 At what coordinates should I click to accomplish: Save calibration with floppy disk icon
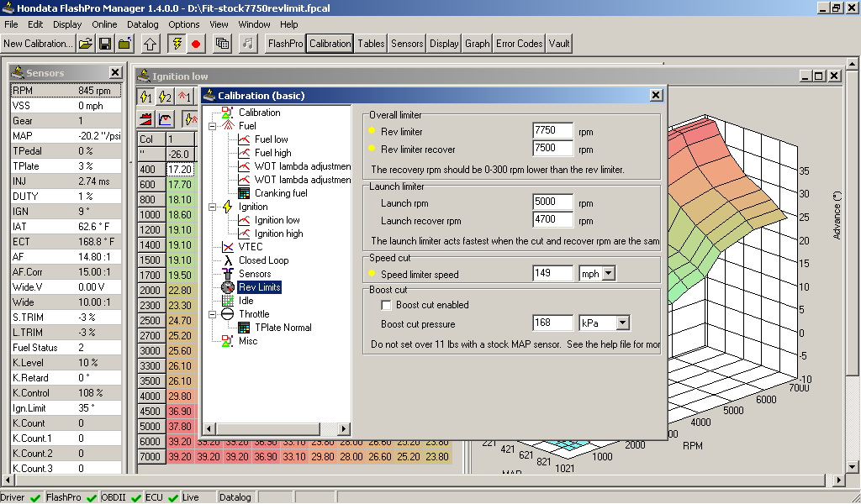point(105,44)
